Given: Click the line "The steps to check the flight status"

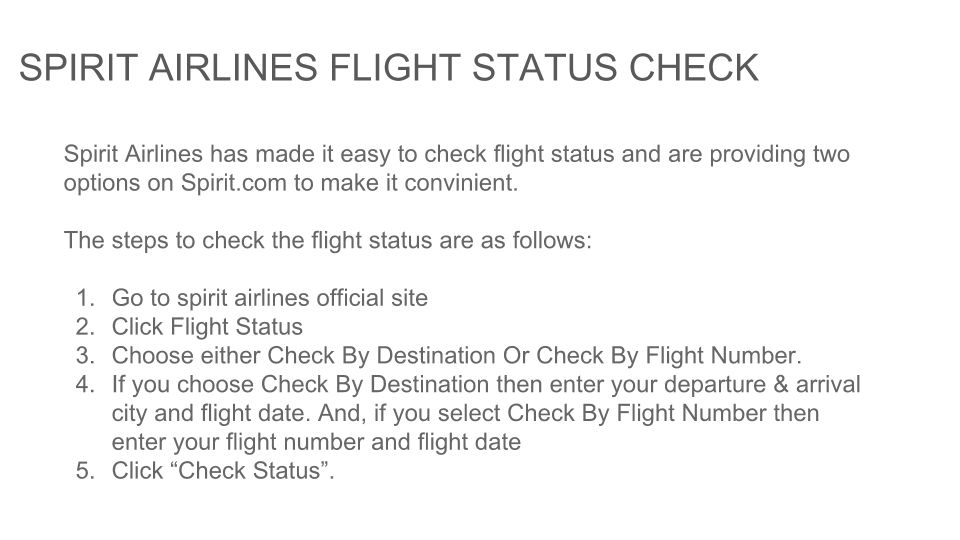Looking at the screenshot, I should pyautogui.click(x=328, y=241).
